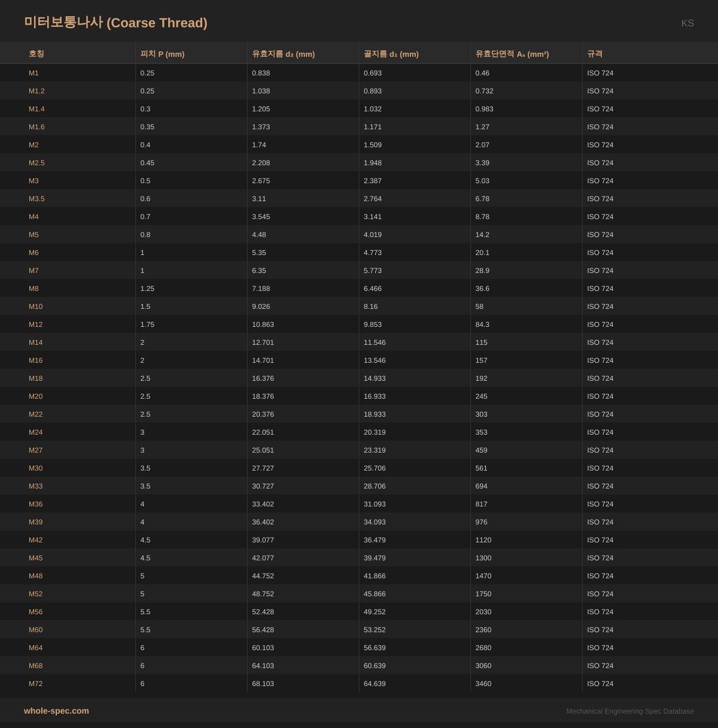The width and height of the screenshot is (718, 728).
Task: Select the 유효지름 d₂ column header
Action: tap(283, 54)
